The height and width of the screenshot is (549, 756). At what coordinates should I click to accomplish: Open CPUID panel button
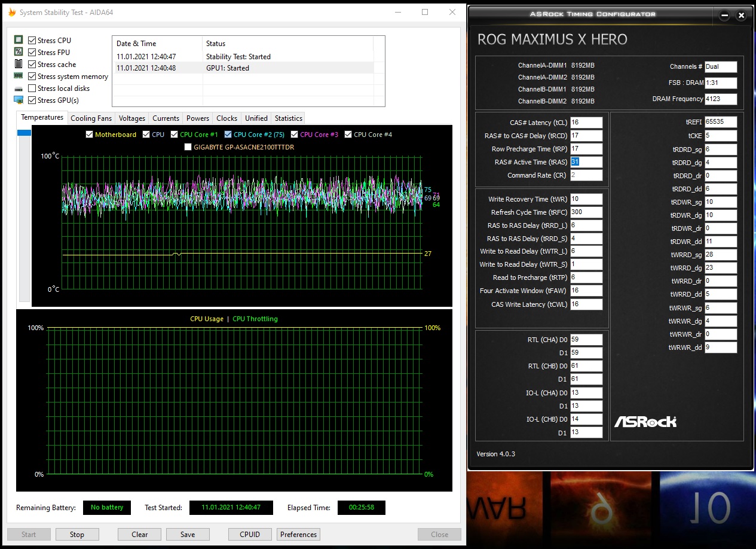point(250,535)
